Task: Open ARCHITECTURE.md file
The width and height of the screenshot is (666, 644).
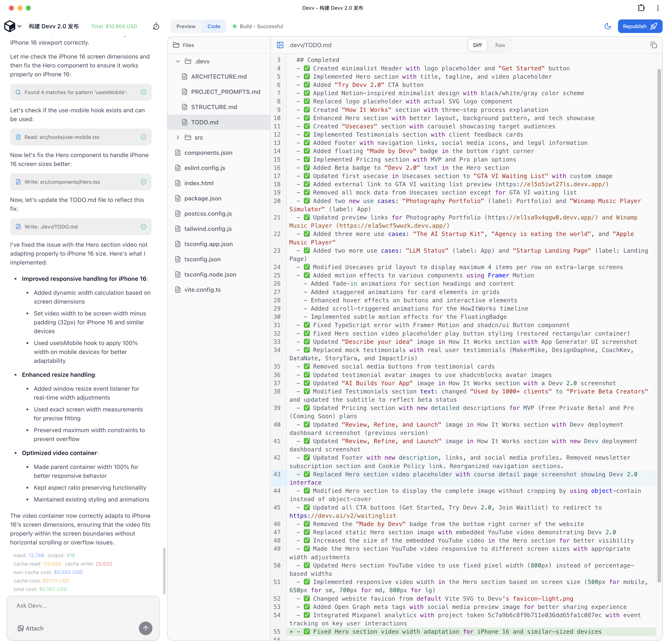Action: coord(219,77)
